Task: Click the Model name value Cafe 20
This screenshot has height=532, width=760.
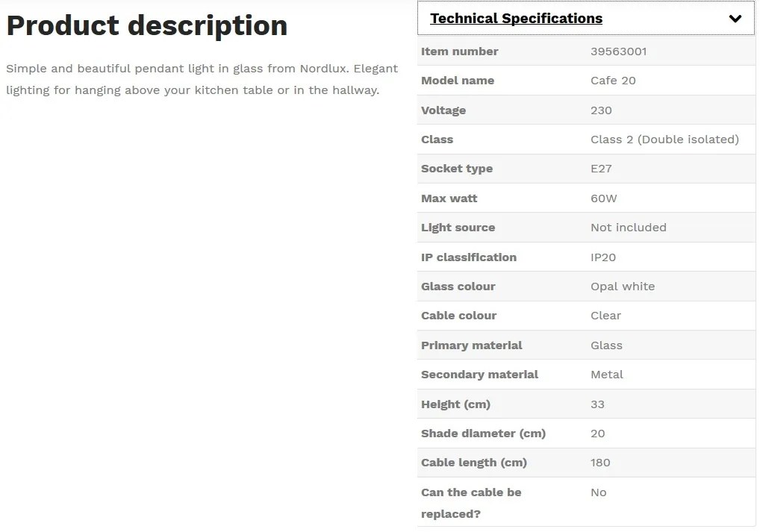Action: pos(613,81)
